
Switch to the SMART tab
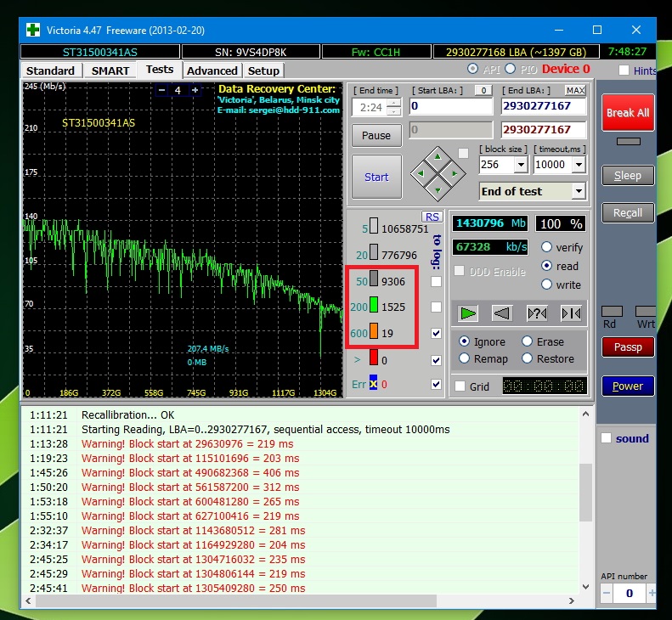tap(110, 70)
